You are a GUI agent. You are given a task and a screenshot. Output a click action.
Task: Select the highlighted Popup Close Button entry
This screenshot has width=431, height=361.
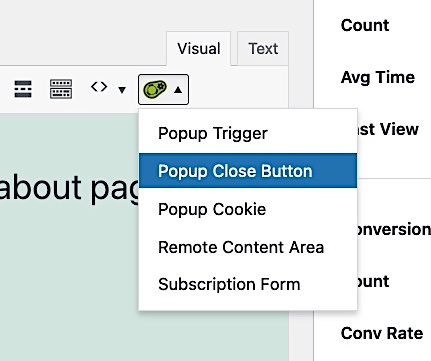[248, 171]
